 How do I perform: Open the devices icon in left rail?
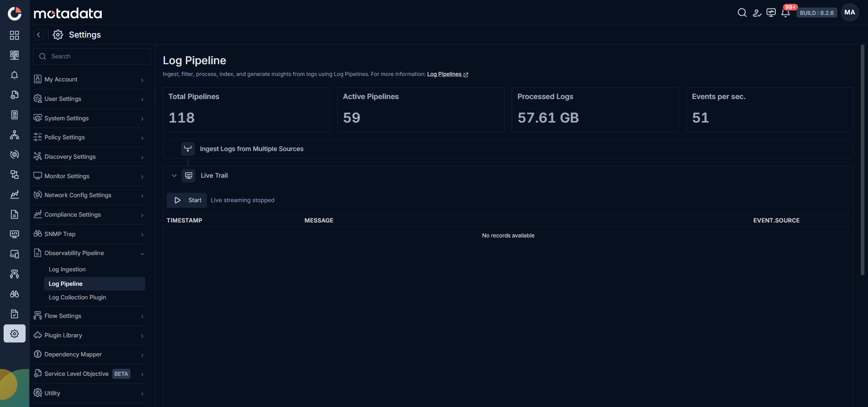coord(14,254)
